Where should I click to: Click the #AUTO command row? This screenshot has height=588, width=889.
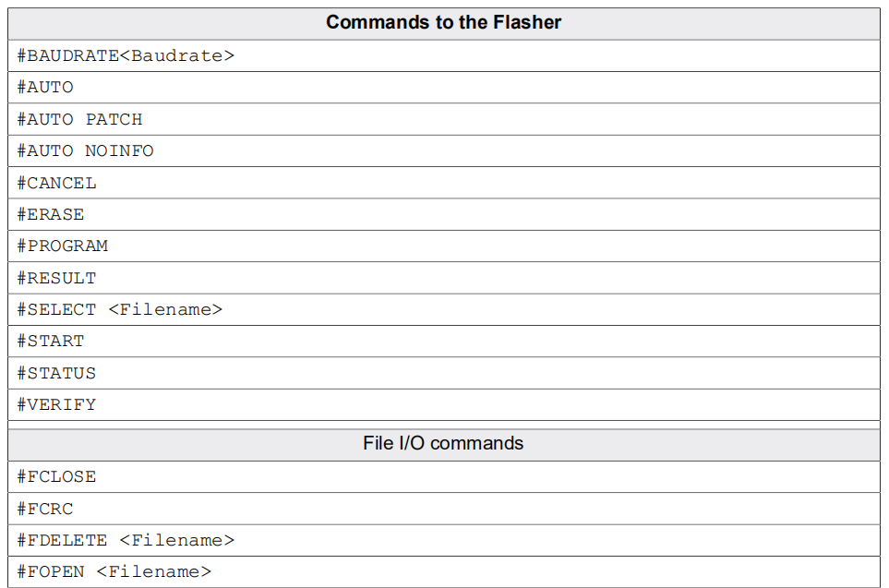pyautogui.click(x=444, y=88)
